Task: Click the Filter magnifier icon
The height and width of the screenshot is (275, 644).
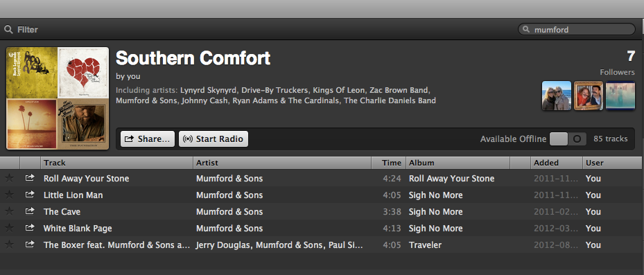Action: click(8, 30)
